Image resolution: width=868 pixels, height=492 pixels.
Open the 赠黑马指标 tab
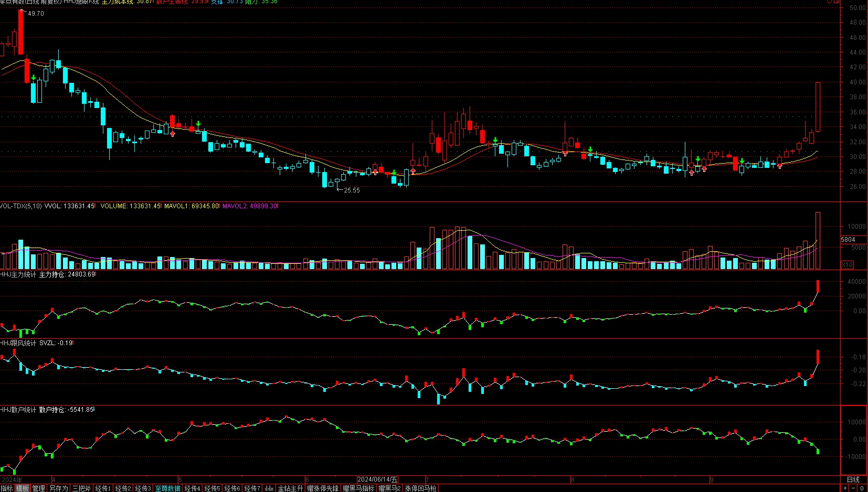(359, 488)
